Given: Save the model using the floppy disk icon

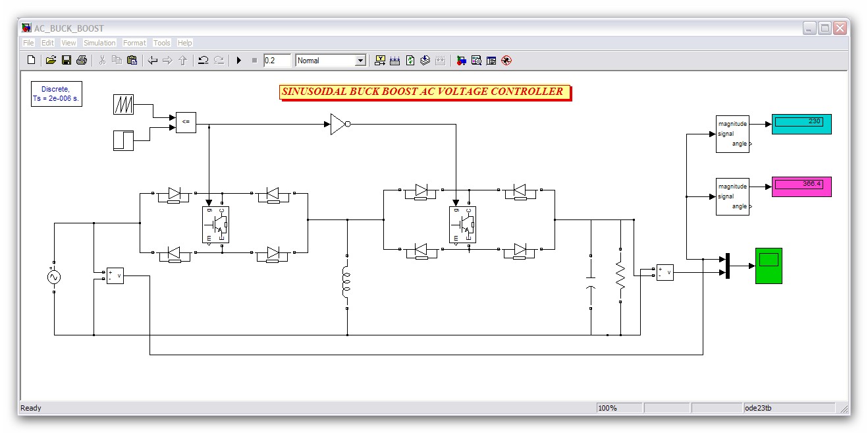Looking at the screenshot, I should tap(66, 61).
